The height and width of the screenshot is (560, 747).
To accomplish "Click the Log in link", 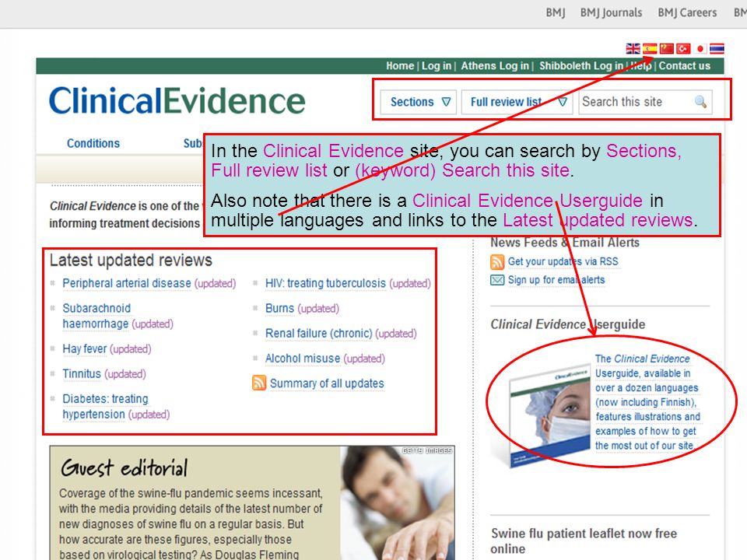I will (437, 65).
